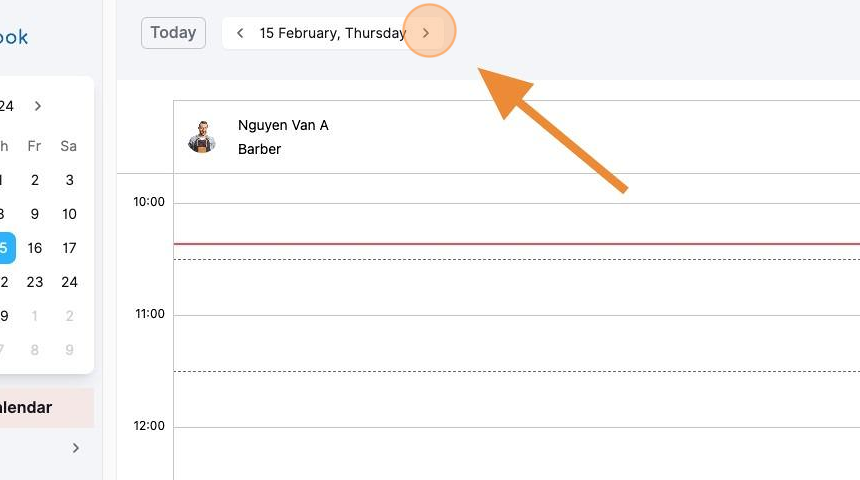Choose date 10 in the Saturday column
Screen dimensions: 860x480
(69, 214)
